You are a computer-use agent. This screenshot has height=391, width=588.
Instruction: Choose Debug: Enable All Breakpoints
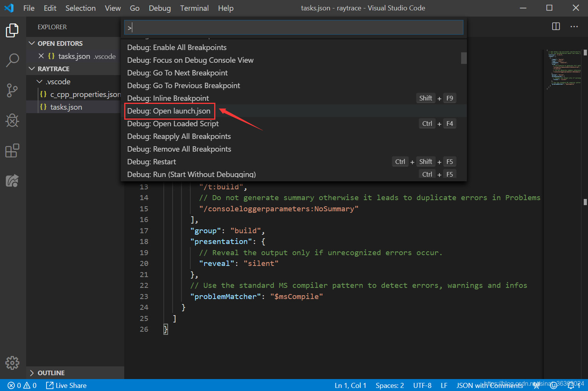[x=294, y=47]
